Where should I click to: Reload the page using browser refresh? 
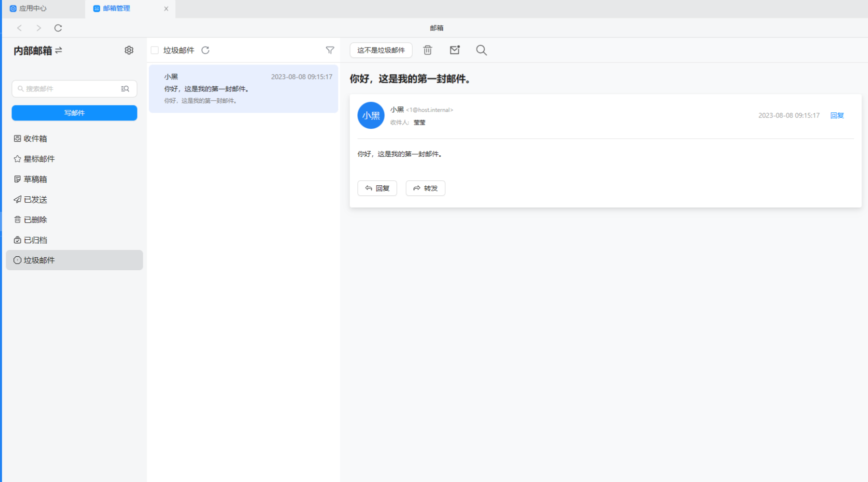click(x=58, y=28)
